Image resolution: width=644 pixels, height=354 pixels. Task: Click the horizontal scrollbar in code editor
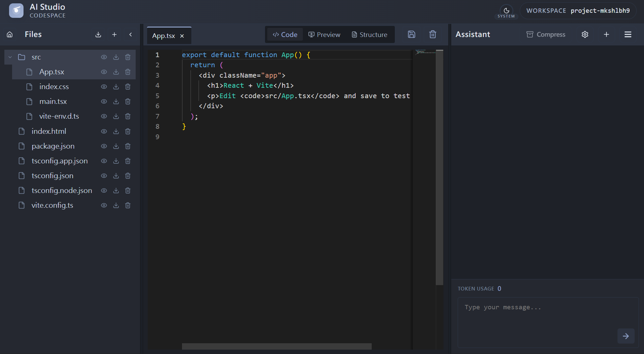[276, 346]
